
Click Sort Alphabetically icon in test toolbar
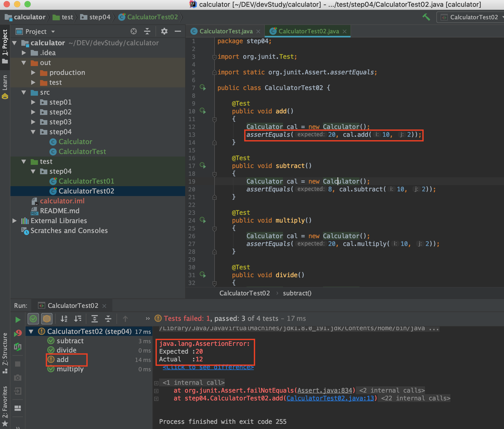64,318
